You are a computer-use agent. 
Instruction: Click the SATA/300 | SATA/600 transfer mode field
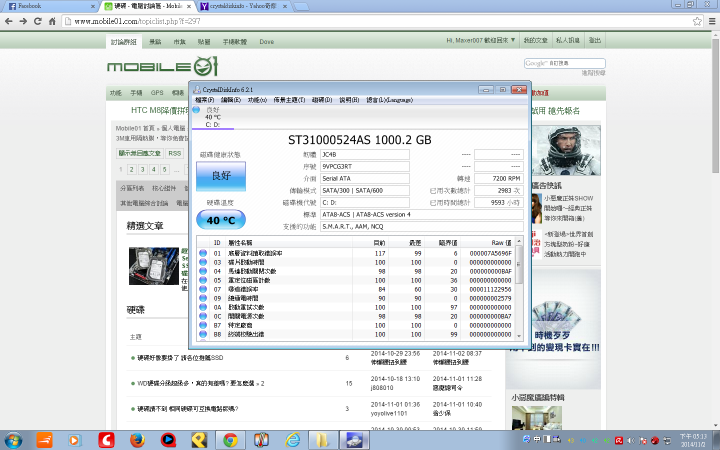(x=365, y=191)
